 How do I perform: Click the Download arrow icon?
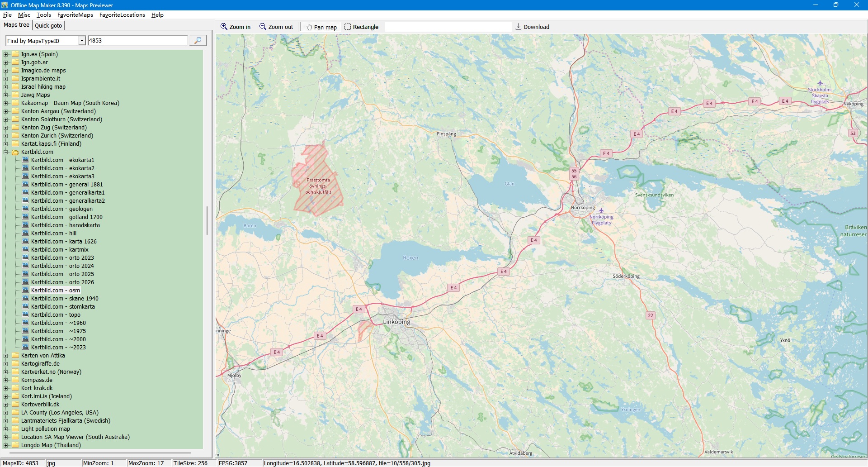[519, 27]
